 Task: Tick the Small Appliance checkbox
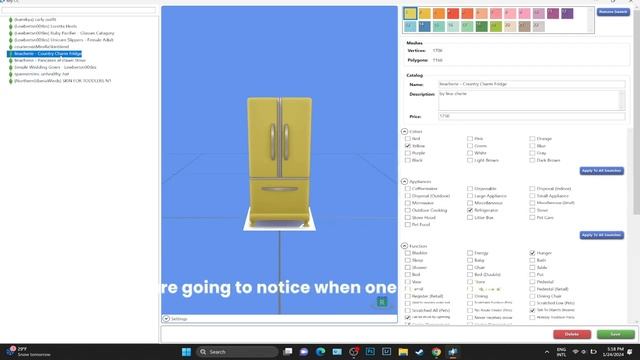coord(532,196)
